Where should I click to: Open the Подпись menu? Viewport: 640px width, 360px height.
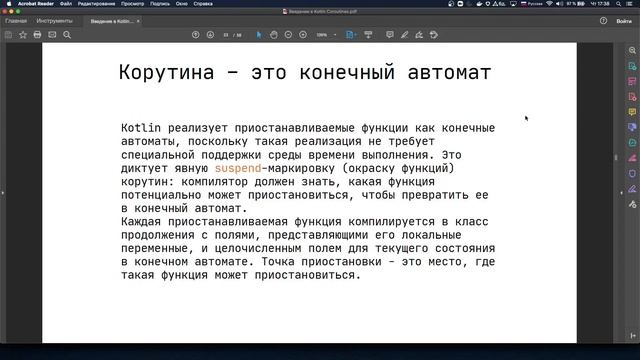(x=160, y=4)
